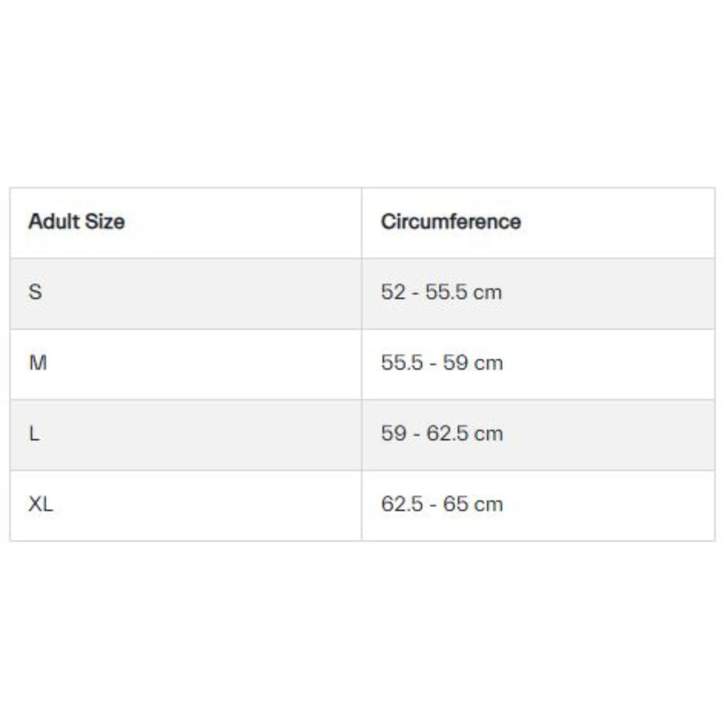
Task: Click the 'cm' unit in the XL row
Action: [488, 505]
